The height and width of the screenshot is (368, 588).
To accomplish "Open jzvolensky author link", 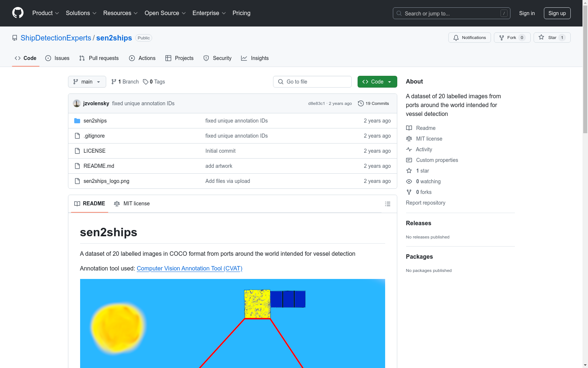I will pos(96,103).
